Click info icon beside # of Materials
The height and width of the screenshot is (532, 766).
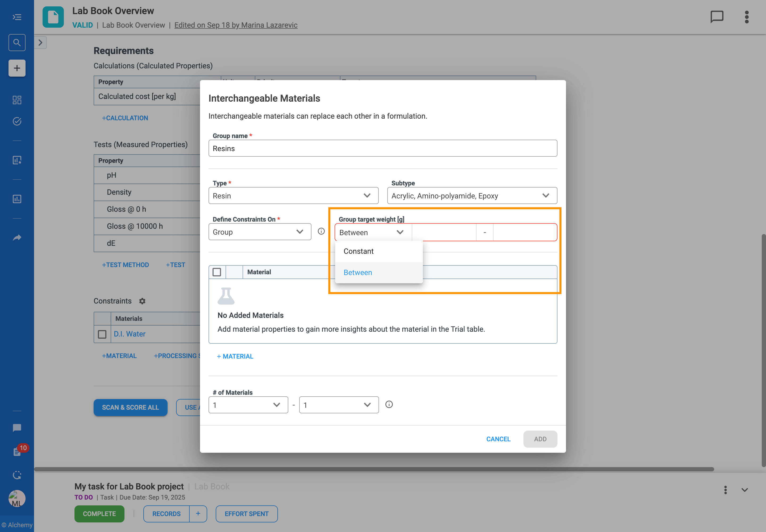[389, 404]
